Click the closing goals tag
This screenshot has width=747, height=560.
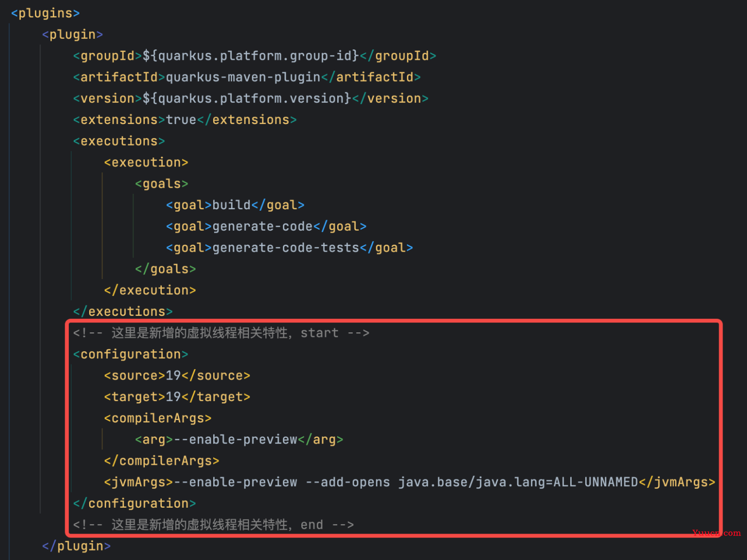(x=165, y=270)
